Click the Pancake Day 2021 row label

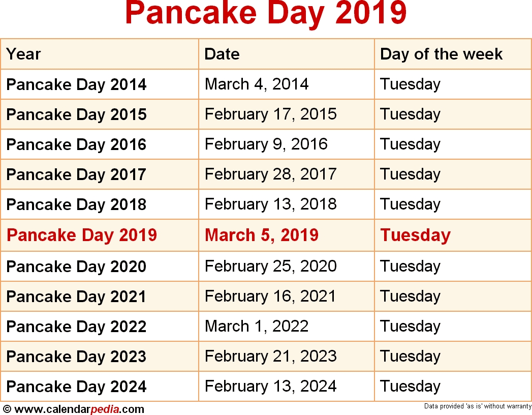(76, 297)
